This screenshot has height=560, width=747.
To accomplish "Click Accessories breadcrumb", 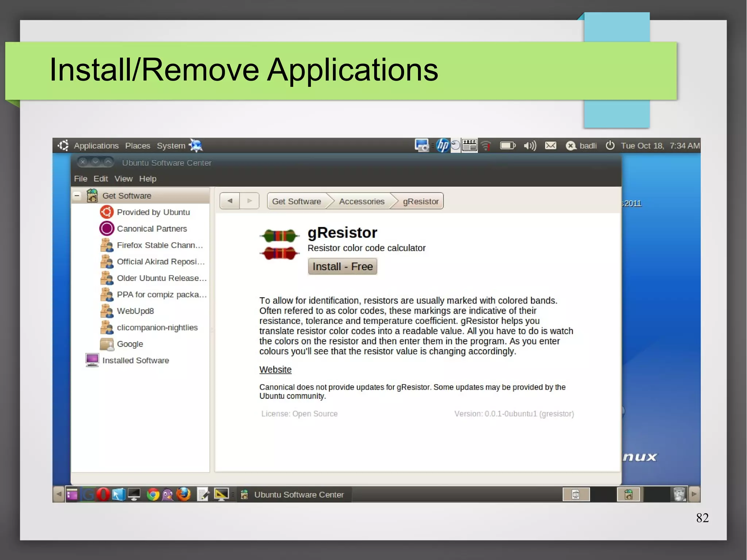I will pyautogui.click(x=362, y=201).
